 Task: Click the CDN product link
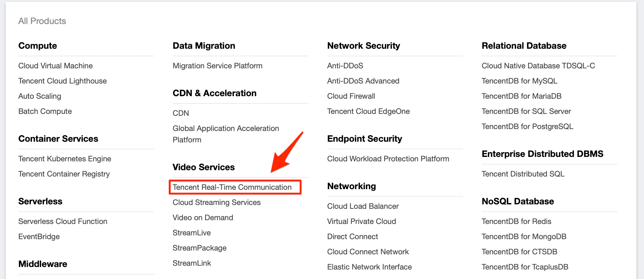pyautogui.click(x=181, y=113)
